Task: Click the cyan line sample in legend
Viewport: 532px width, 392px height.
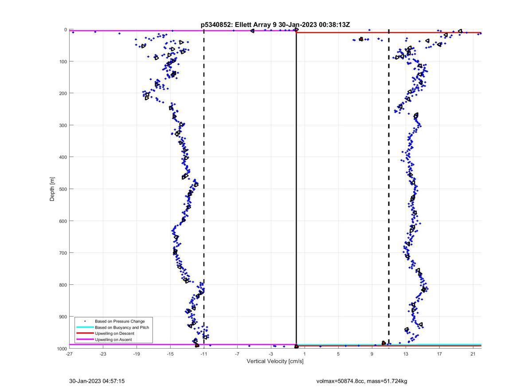Action: click(85, 327)
